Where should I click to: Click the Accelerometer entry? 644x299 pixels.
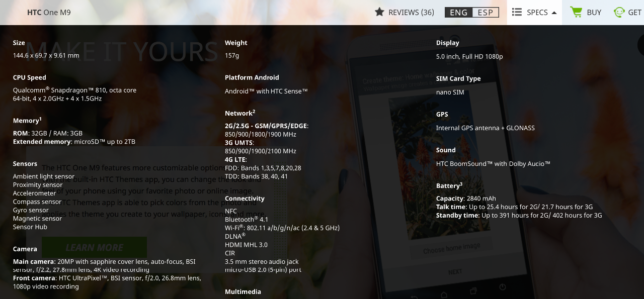[35, 193]
